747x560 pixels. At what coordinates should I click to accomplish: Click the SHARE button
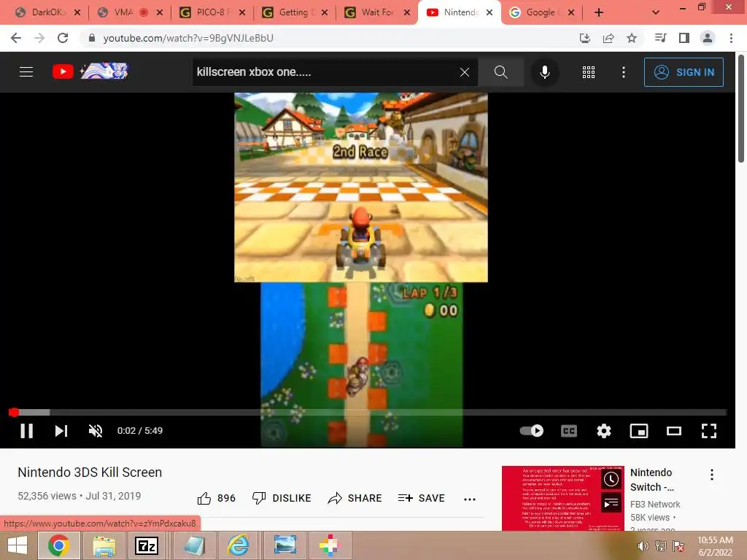pos(355,498)
